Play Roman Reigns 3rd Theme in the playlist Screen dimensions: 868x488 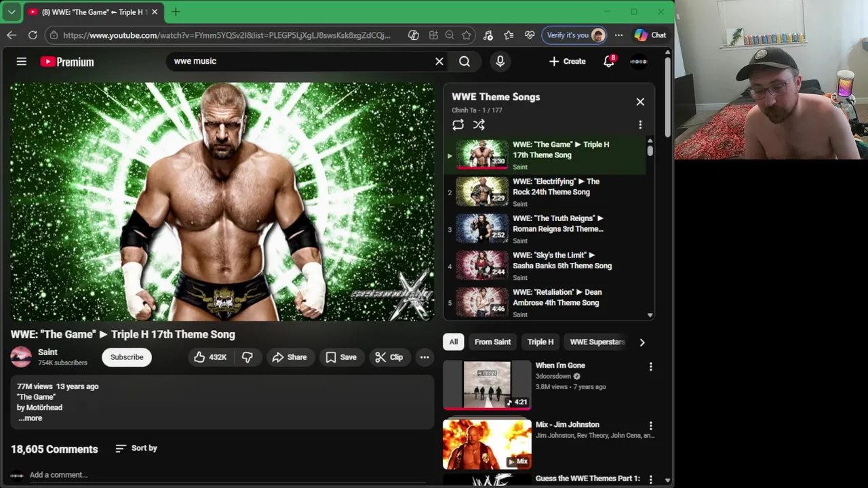click(x=545, y=229)
